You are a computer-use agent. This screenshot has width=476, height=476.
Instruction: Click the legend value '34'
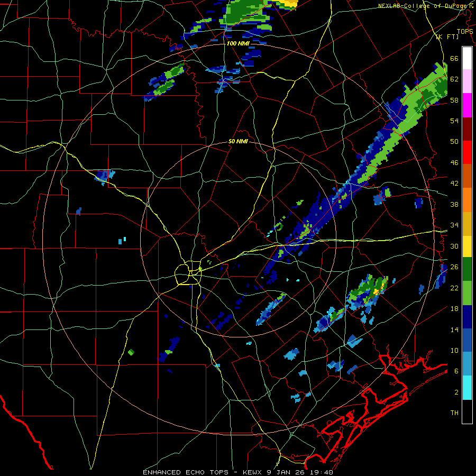(x=454, y=225)
